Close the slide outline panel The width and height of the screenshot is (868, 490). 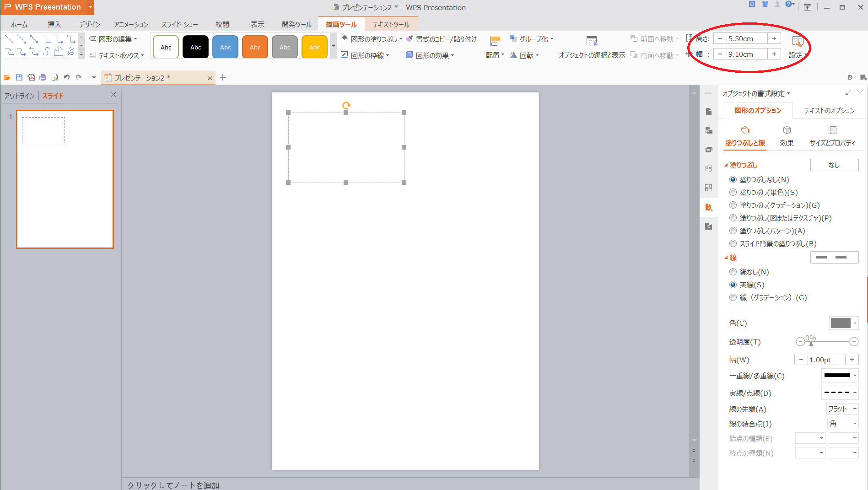coord(113,95)
